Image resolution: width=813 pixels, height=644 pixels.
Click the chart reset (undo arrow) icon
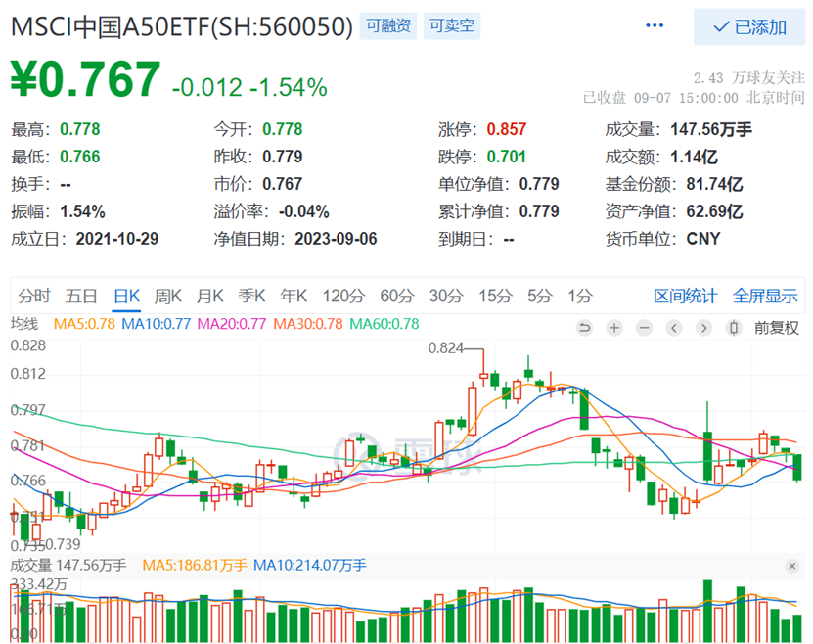[584, 328]
